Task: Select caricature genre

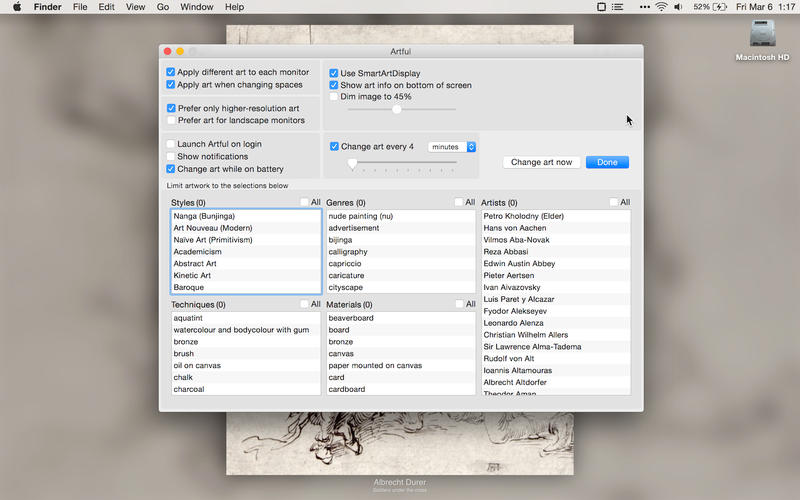Action: [x=401, y=276]
